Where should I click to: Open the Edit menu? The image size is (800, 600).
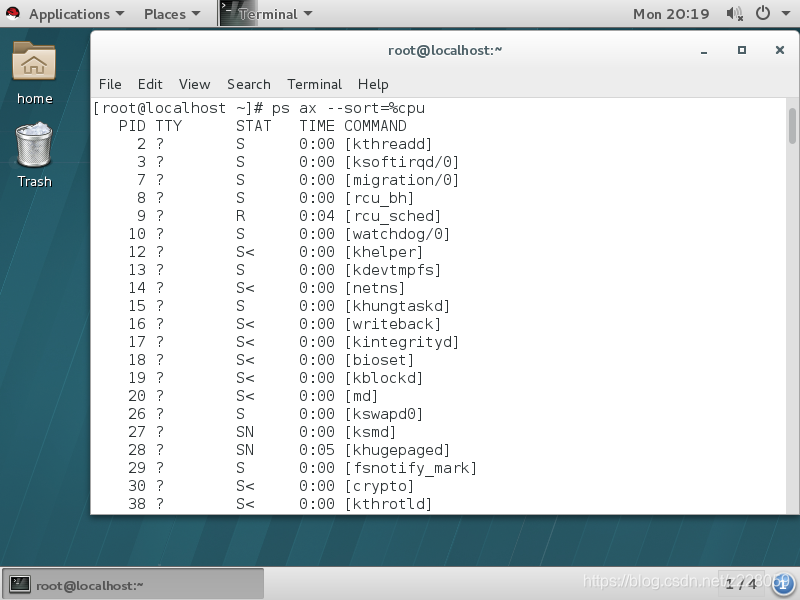click(150, 84)
